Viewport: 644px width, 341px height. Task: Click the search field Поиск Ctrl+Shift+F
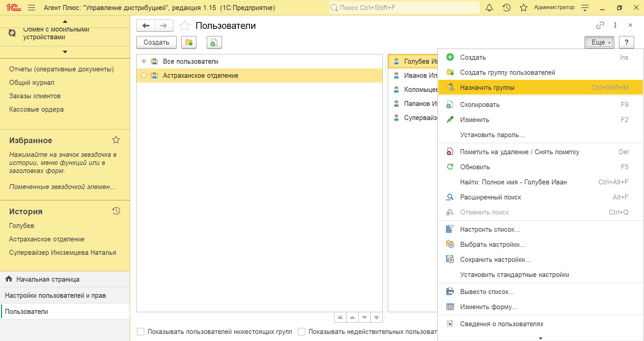click(x=404, y=8)
